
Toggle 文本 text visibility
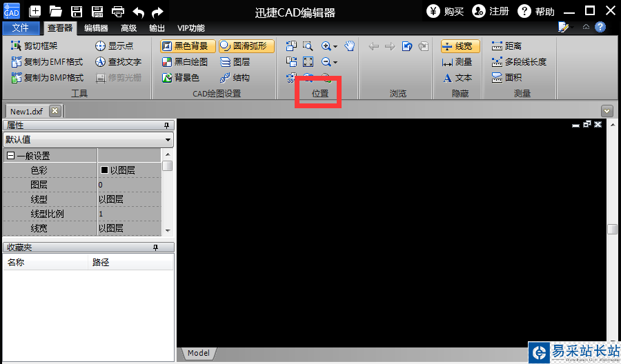point(457,77)
